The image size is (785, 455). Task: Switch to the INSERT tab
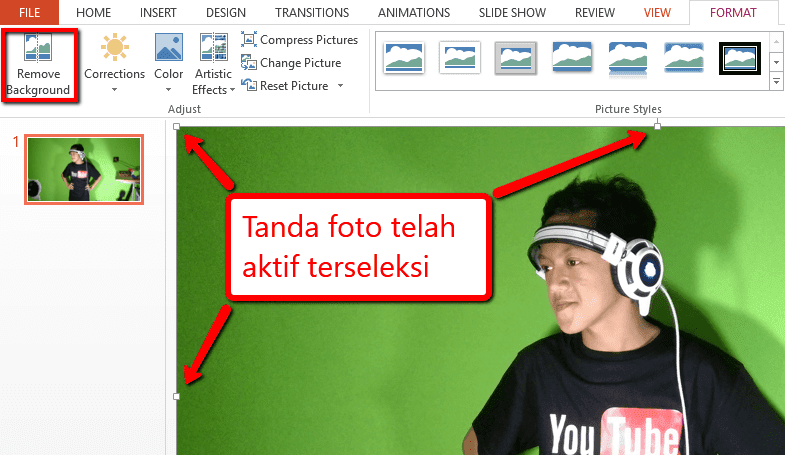point(158,13)
